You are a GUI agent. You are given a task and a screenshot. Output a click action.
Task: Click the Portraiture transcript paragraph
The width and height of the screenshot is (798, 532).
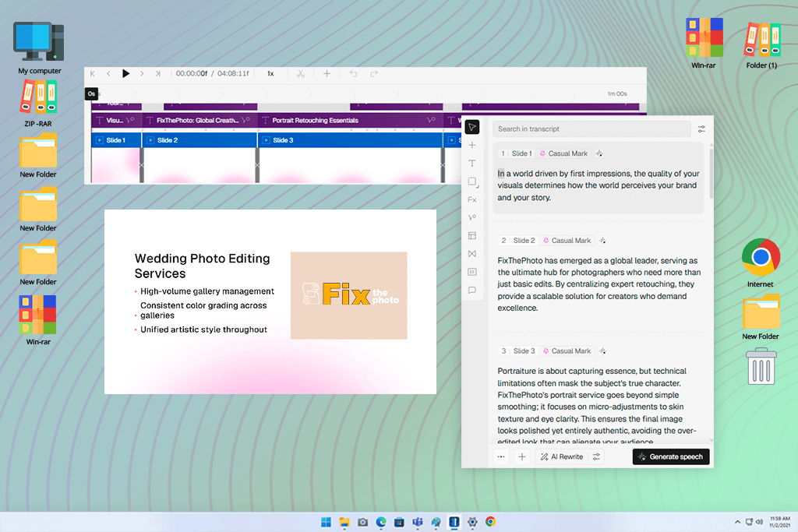point(598,407)
